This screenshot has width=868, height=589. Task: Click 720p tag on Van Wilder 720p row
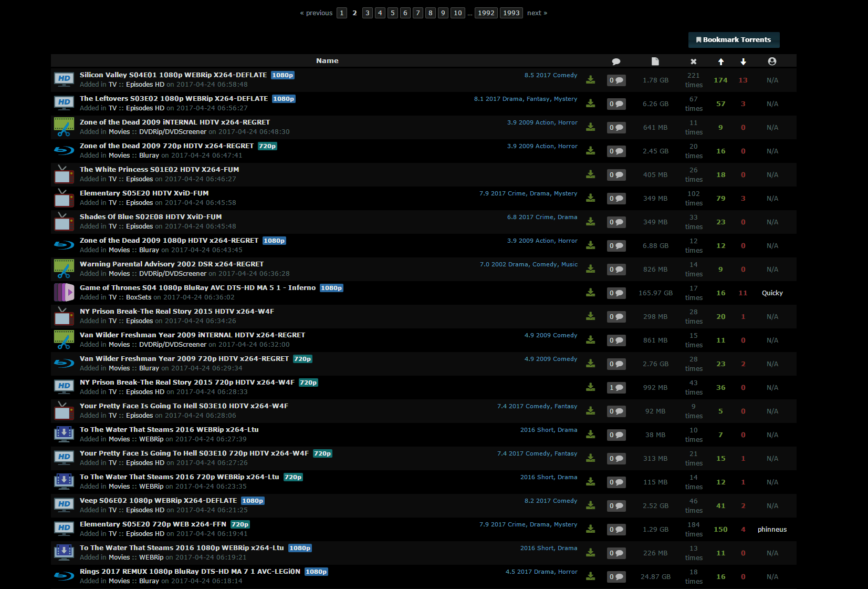click(x=302, y=359)
